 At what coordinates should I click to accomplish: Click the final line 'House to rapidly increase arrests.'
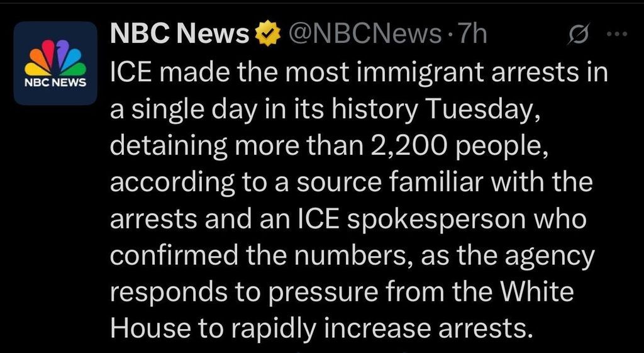(318, 328)
